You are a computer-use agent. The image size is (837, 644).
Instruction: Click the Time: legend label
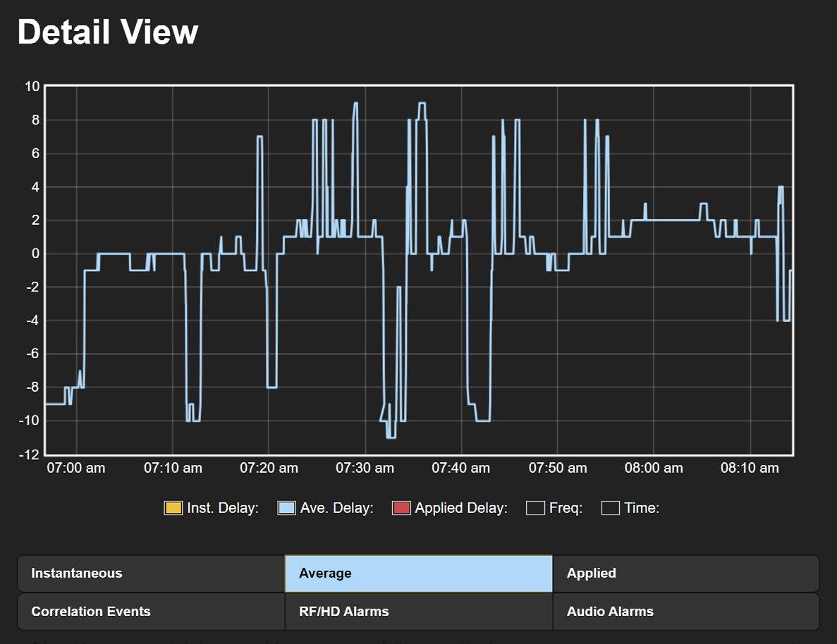click(642, 508)
